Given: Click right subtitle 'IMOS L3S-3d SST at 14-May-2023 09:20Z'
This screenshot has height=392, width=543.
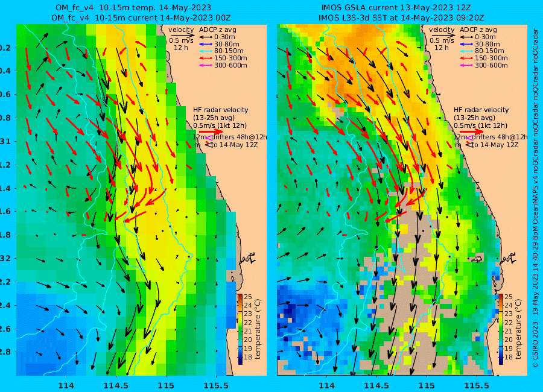Looking at the screenshot, I should pos(401,17).
